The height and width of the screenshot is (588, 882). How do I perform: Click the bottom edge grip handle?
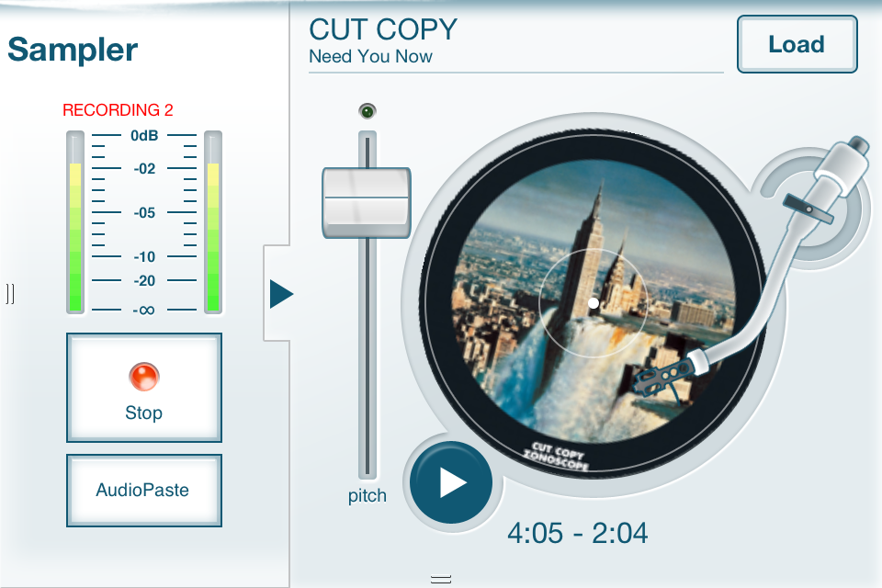click(x=441, y=579)
